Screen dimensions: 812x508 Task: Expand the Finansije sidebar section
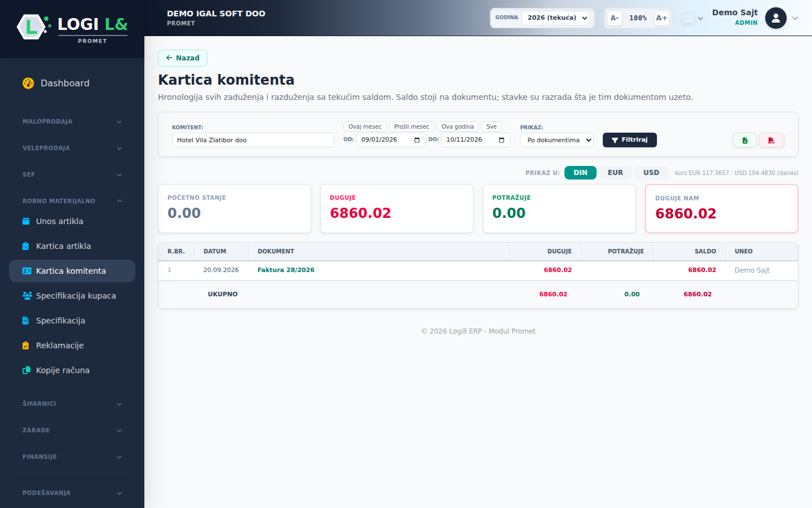click(x=72, y=457)
